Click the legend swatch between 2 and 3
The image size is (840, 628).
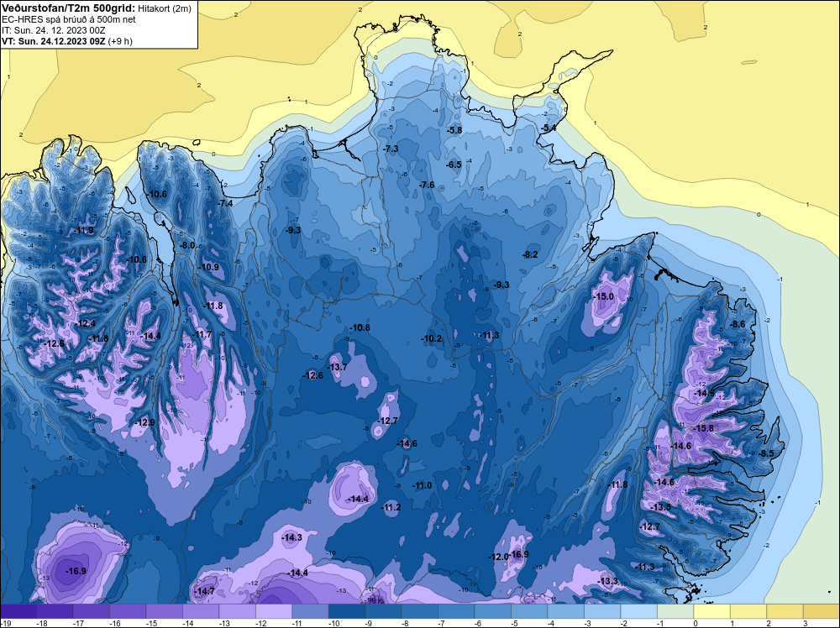785,611
